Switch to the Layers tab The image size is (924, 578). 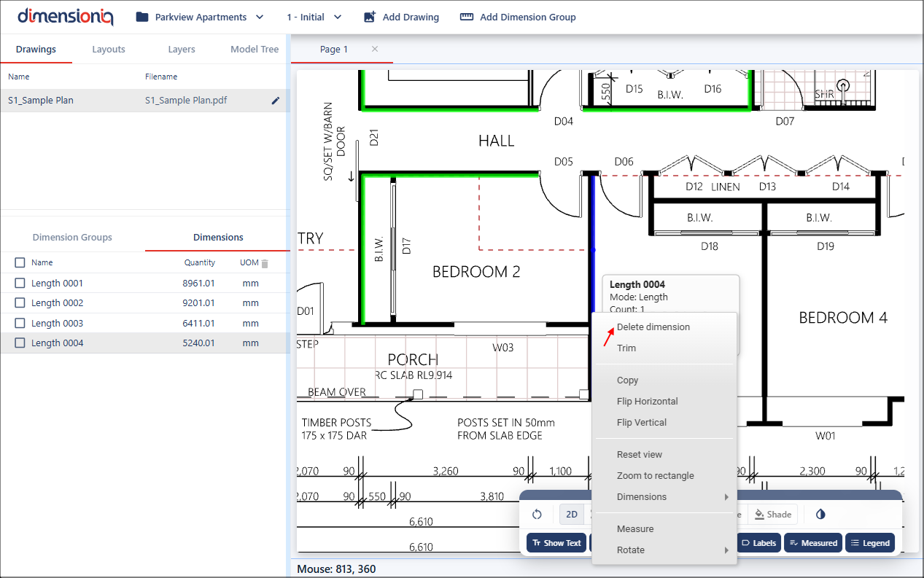[x=182, y=50]
